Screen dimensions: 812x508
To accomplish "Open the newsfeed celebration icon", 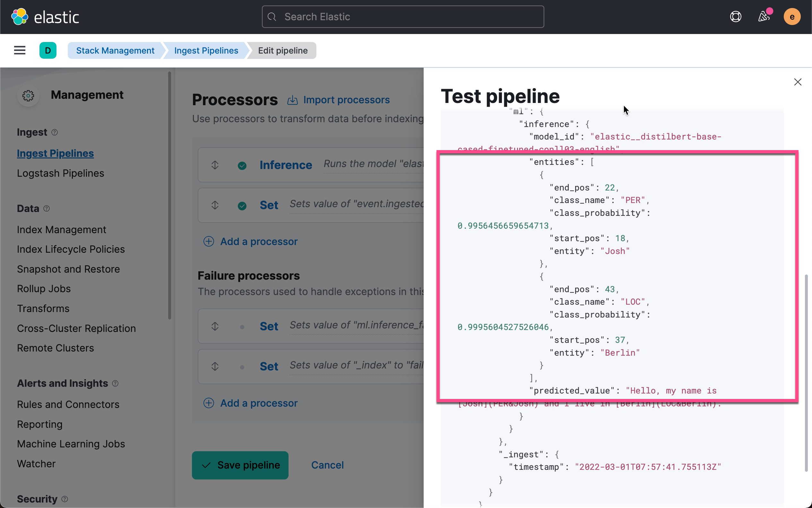I will [764, 17].
